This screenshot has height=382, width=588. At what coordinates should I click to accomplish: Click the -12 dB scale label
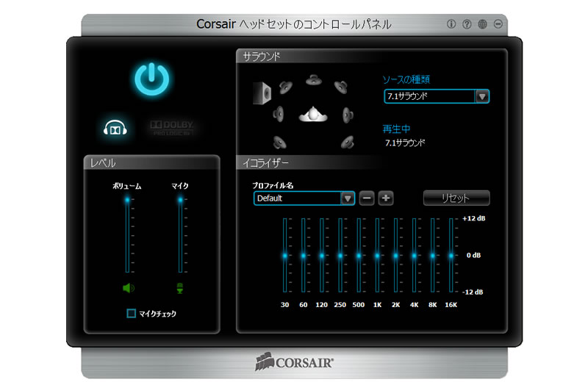click(473, 292)
